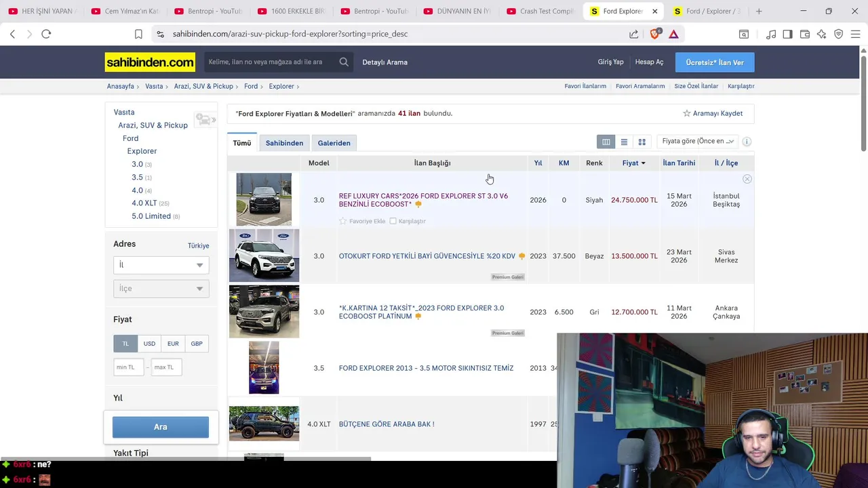Click star icon to save search
Viewport: 868px width, 488px height.
(x=686, y=113)
